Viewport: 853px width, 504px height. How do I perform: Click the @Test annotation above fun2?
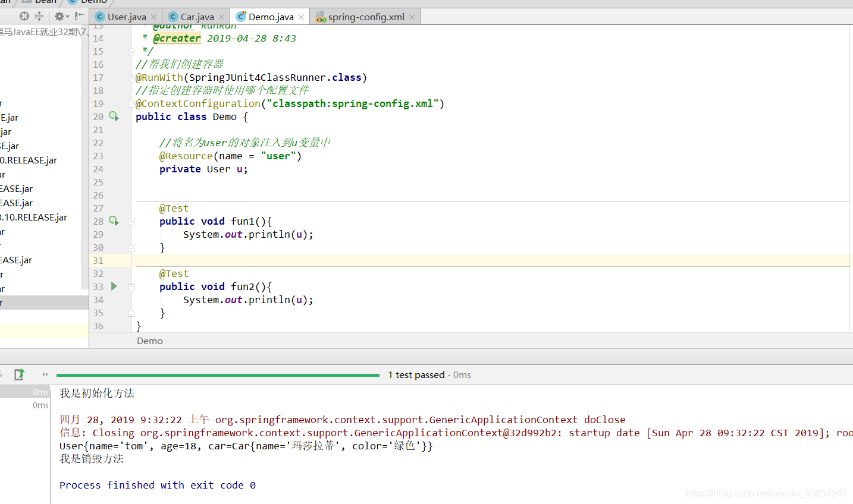(174, 273)
